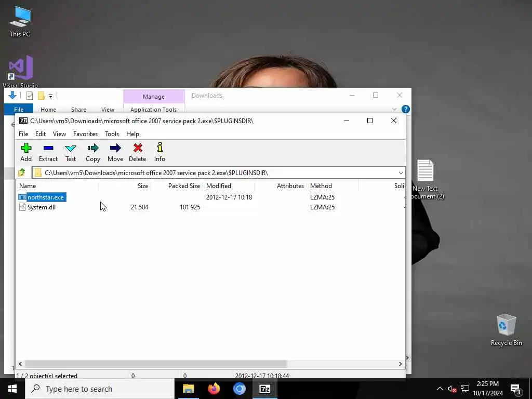Screen dimensions: 532x399
Task: Sort by the Method column header
Action: click(321, 186)
